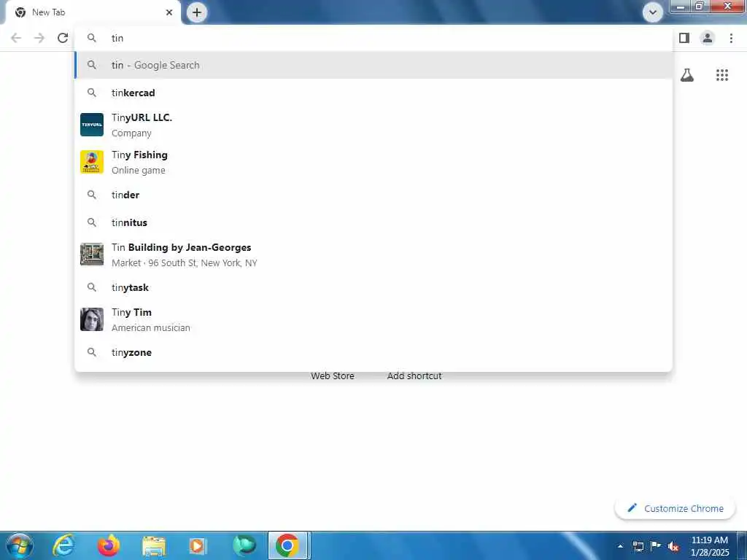Toggle the side panel icon

[x=684, y=38]
